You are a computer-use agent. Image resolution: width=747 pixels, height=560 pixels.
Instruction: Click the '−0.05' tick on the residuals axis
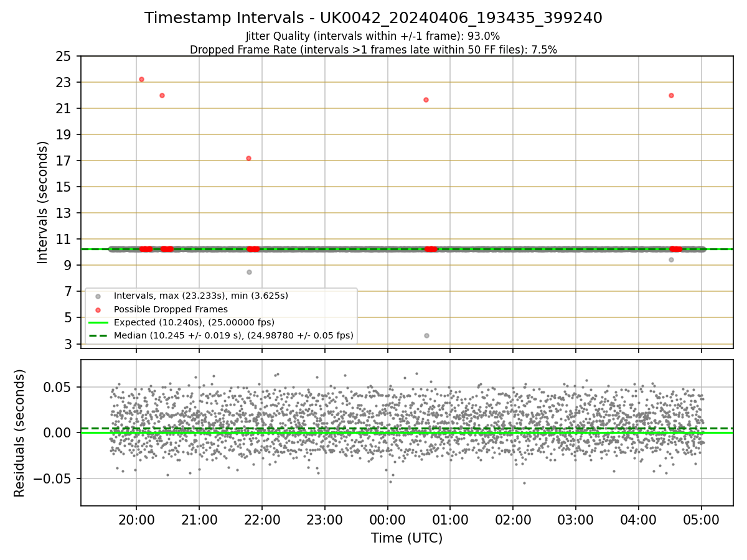pyautogui.click(x=52, y=479)
